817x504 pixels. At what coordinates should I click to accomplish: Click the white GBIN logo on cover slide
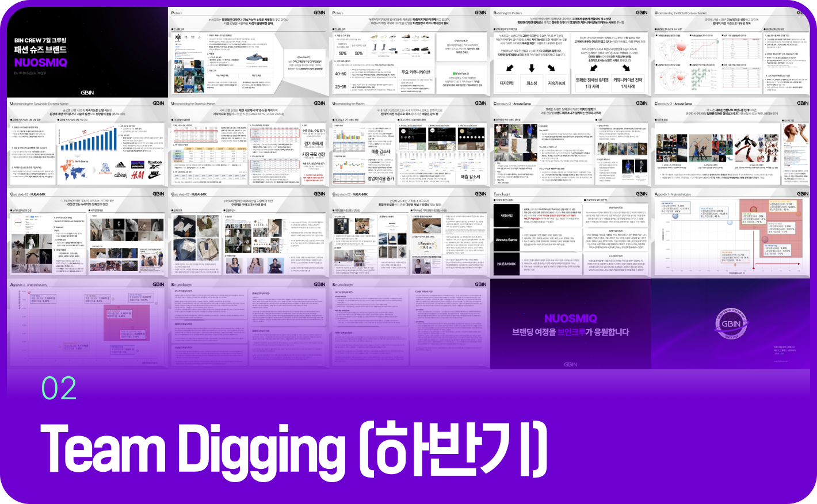pos(87,92)
